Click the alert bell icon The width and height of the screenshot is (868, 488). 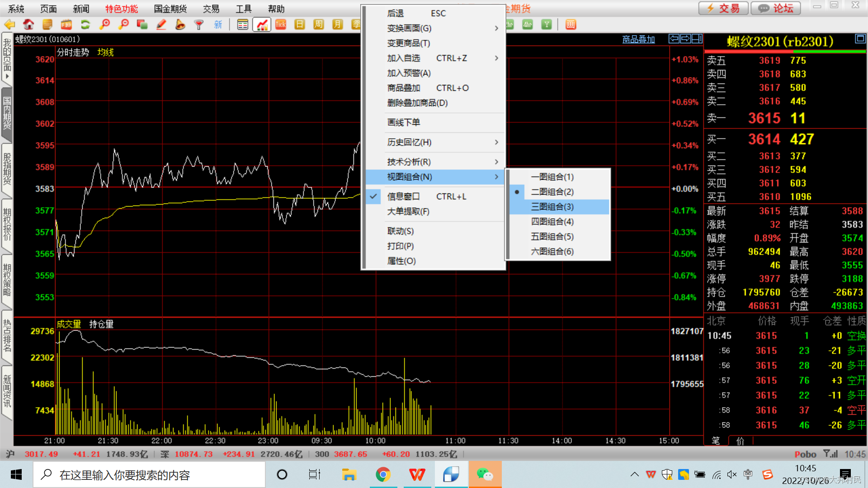coord(180,25)
